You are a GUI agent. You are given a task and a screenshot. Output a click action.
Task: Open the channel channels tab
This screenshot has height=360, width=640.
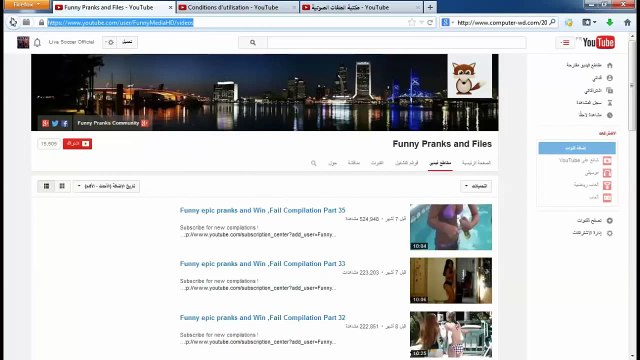point(377,163)
